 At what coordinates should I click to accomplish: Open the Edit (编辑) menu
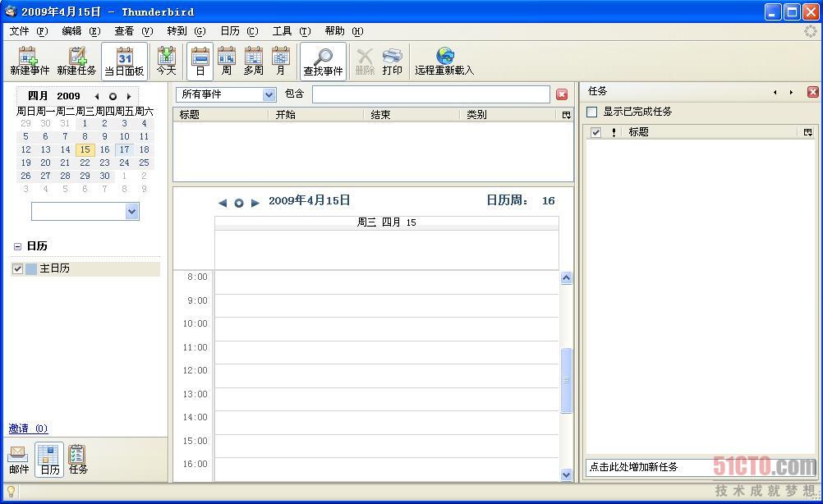click(x=80, y=31)
